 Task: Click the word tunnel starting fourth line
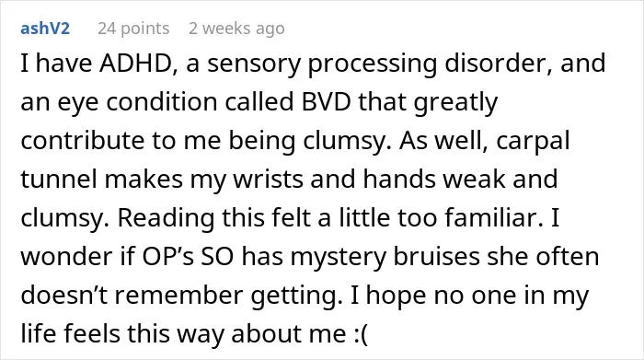pyautogui.click(x=59, y=179)
